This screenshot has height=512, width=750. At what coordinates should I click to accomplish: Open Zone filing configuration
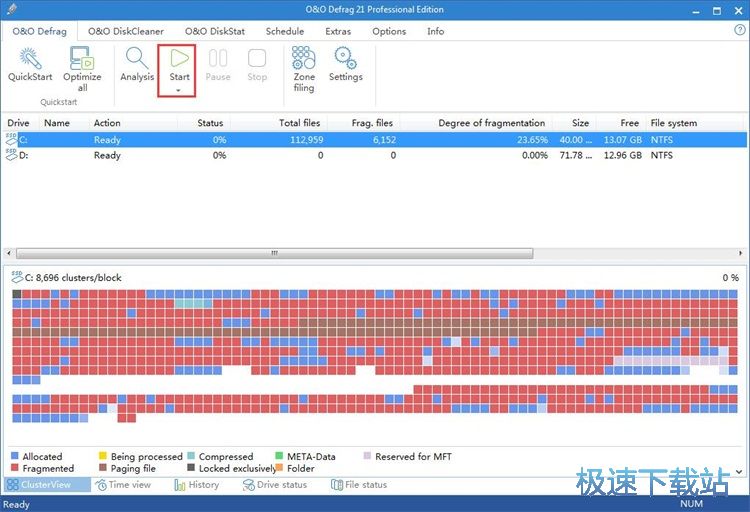[304, 58]
